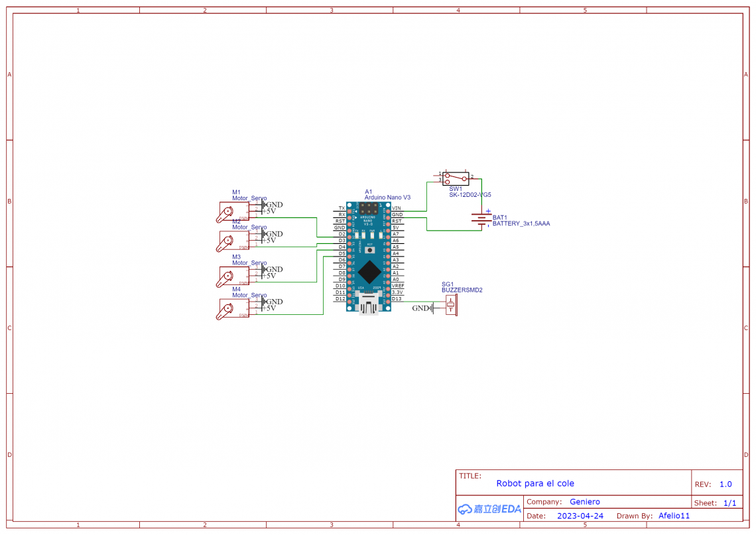Image resolution: width=756 pixels, height=535 pixels.
Task: Select the GND net label near the buzzer
Action: click(420, 307)
